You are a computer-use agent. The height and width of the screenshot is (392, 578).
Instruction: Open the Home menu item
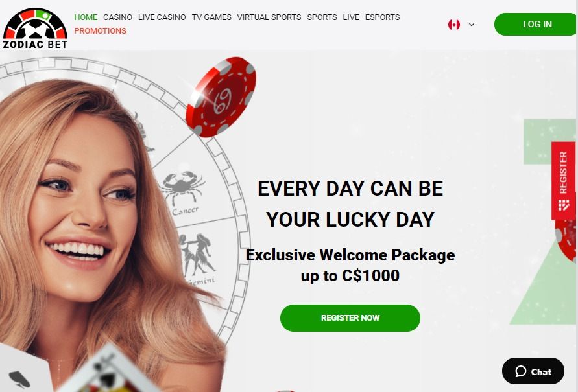(86, 17)
